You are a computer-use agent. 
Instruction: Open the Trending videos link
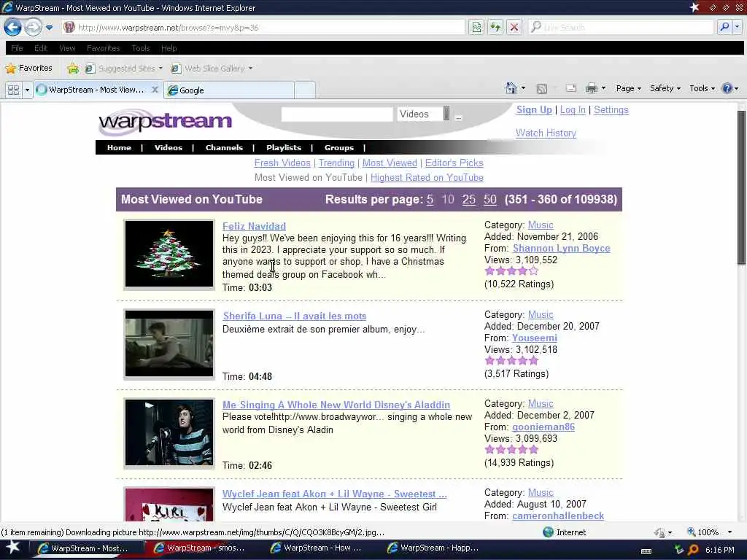(336, 163)
